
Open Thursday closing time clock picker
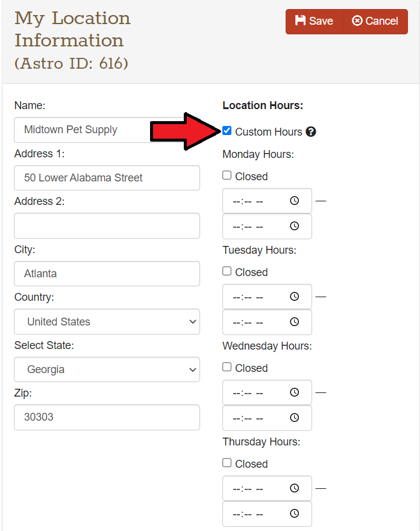(294, 514)
